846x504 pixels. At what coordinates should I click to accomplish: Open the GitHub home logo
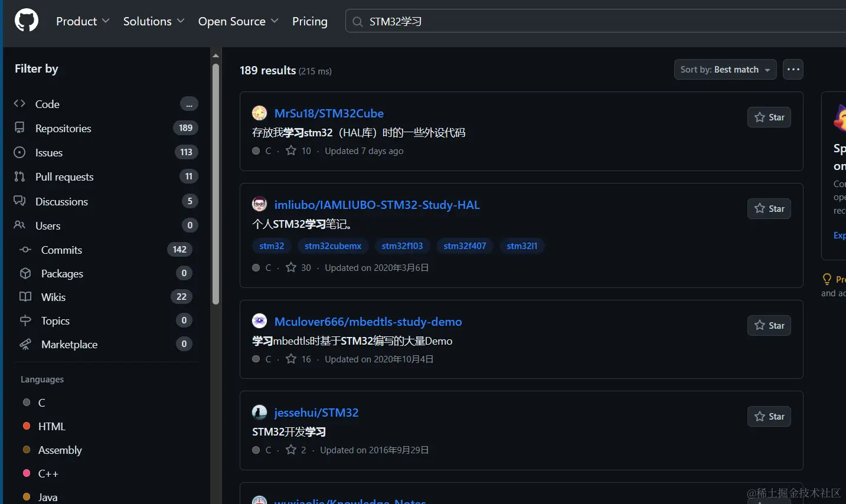point(27,21)
